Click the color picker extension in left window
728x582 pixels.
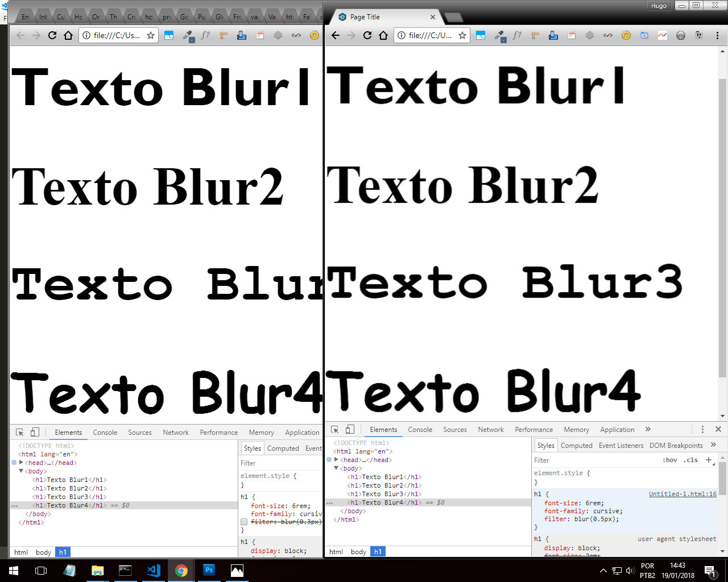pos(188,36)
